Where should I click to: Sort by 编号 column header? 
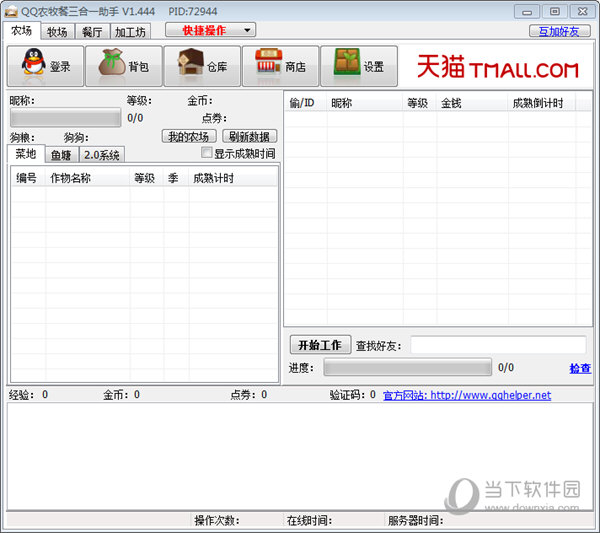click(x=28, y=178)
